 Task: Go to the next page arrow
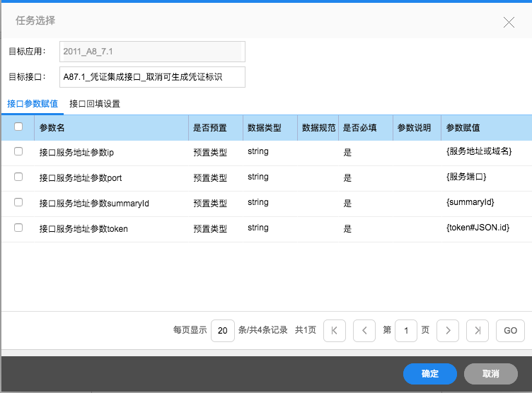(448, 330)
